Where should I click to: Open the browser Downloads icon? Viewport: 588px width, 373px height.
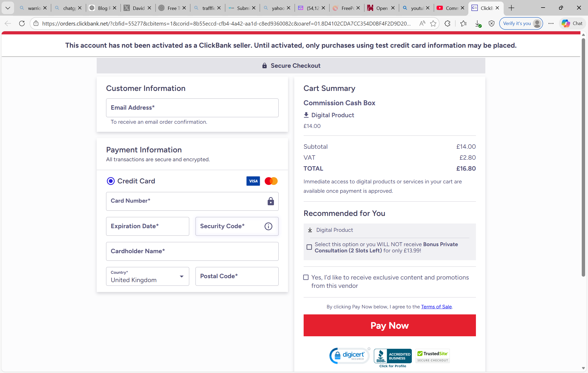[478, 23]
